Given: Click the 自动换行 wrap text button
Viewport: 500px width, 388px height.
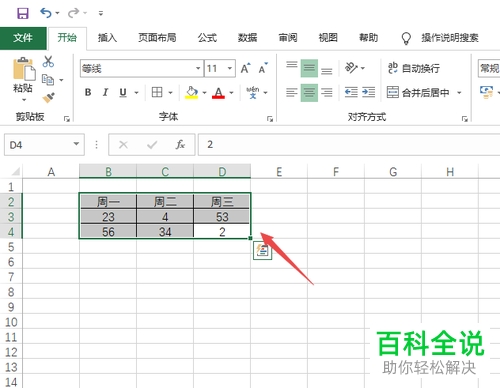Looking at the screenshot, I should point(414,68).
